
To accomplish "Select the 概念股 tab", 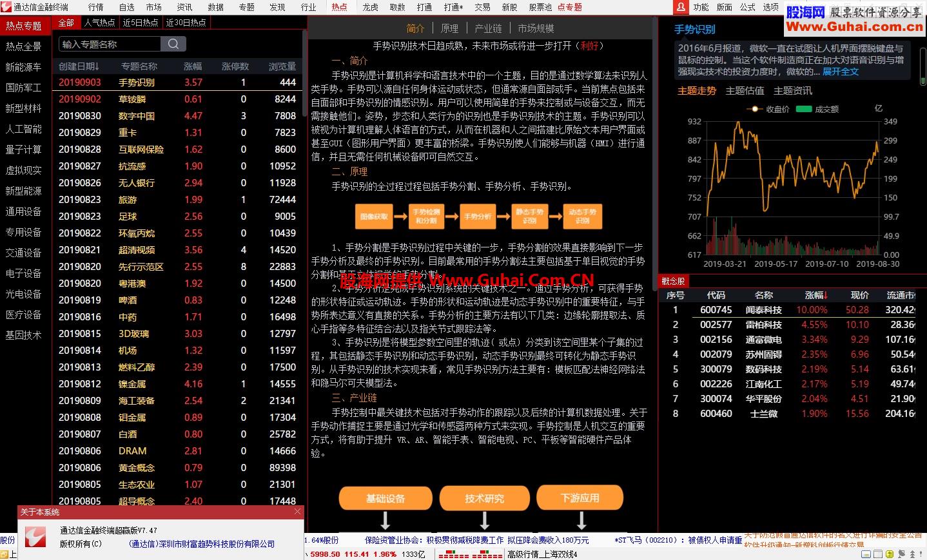I will pyautogui.click(x=673, y=281).
